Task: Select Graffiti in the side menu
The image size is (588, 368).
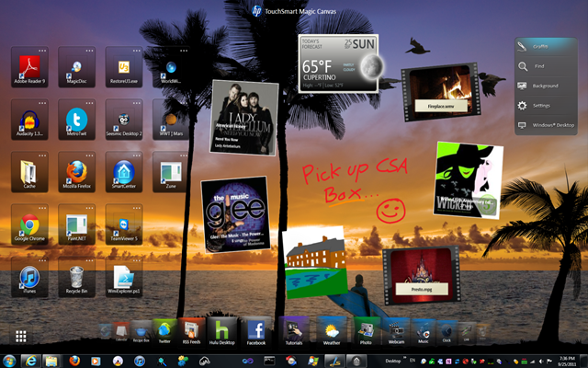Action: (546, 47)
